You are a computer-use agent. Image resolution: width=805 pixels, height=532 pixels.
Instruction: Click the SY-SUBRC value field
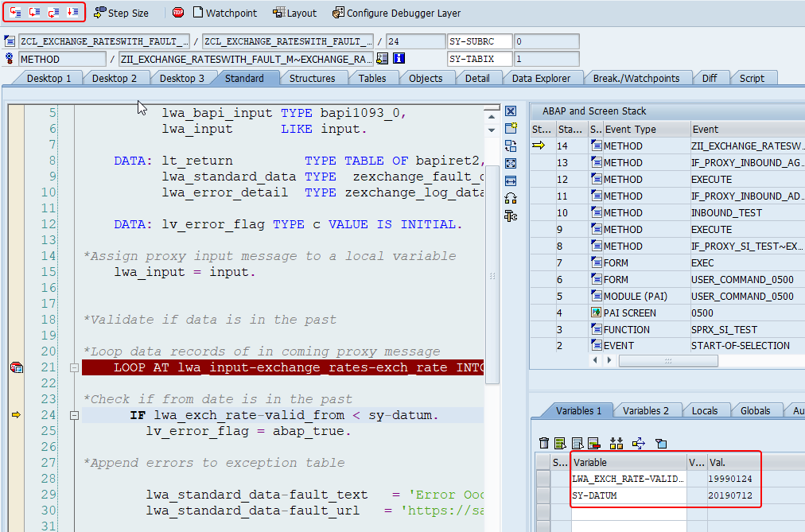[x=546, y=41]
